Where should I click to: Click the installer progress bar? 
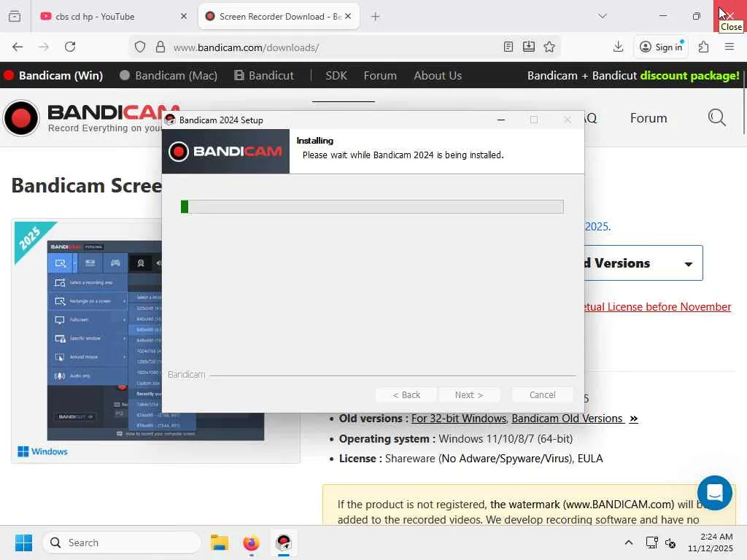point(372,206)
